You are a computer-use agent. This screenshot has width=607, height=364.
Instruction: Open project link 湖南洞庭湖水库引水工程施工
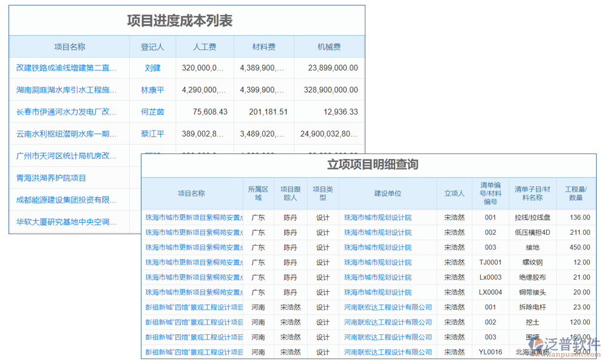pyautogui.click(x=65, y=90)
